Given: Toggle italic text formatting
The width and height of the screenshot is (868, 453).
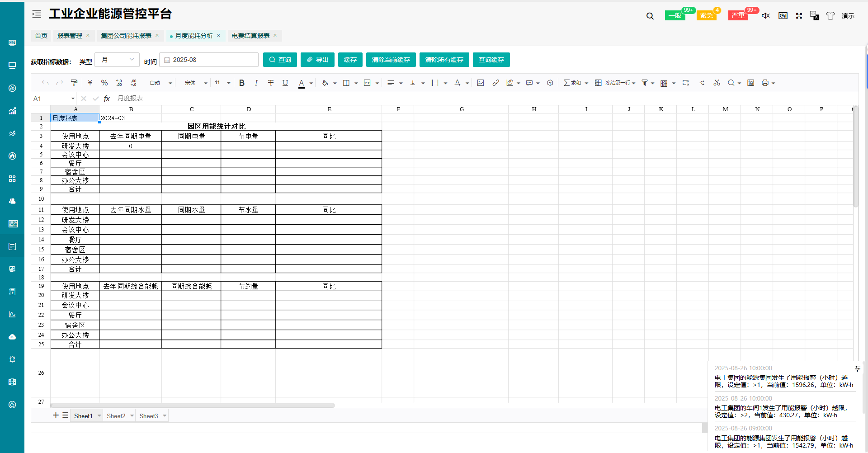Looking at the screenshot, I should (x=256, y=83).
